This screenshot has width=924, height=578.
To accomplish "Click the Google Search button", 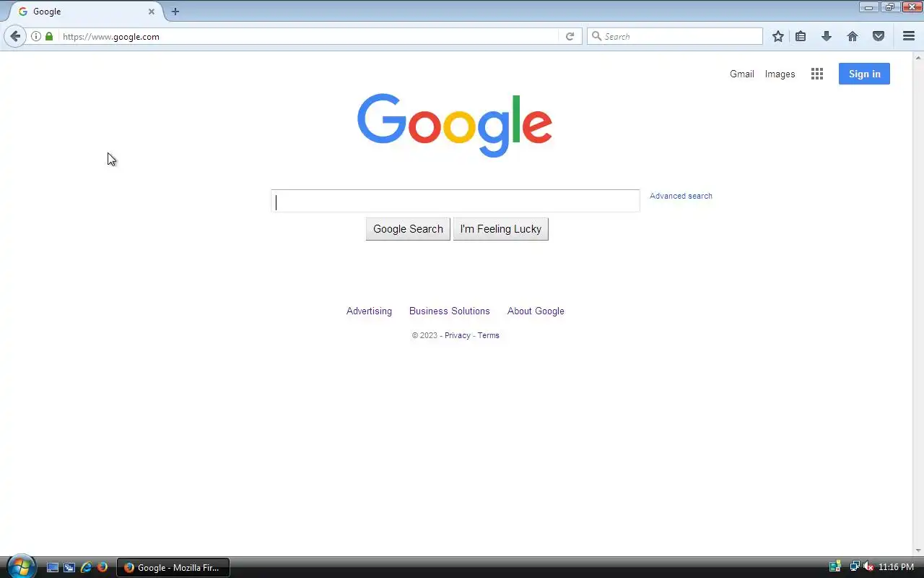I will 408,229.
